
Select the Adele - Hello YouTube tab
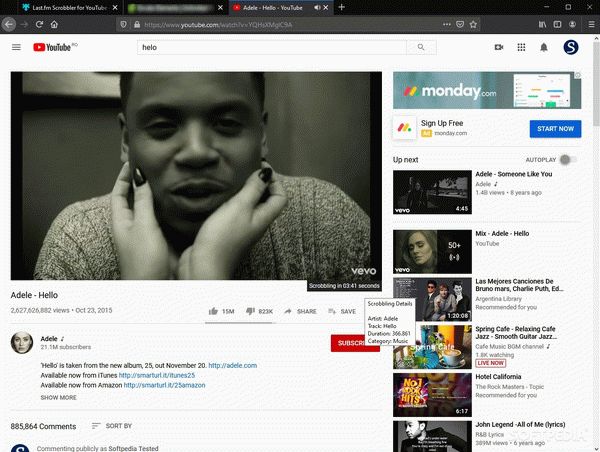point(281,7)
